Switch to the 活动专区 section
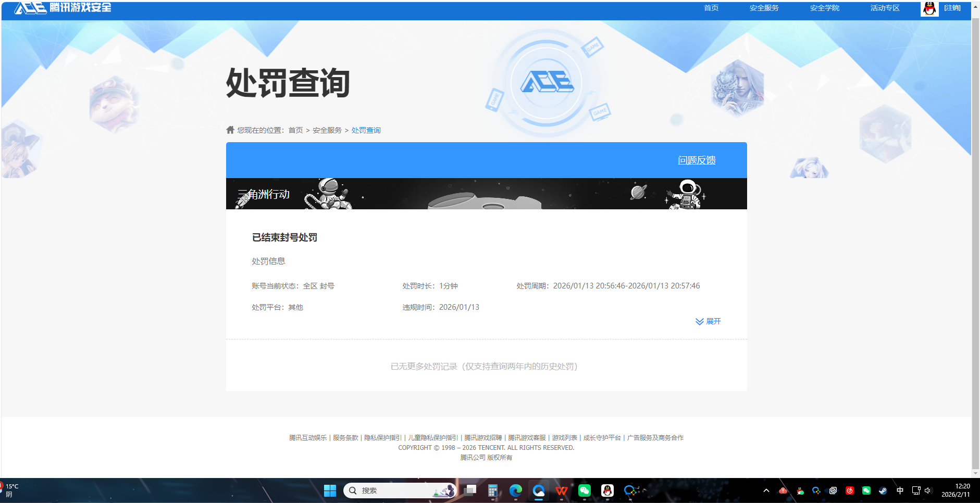Viewport: 980px width, 503px height. tap(884, 8)
